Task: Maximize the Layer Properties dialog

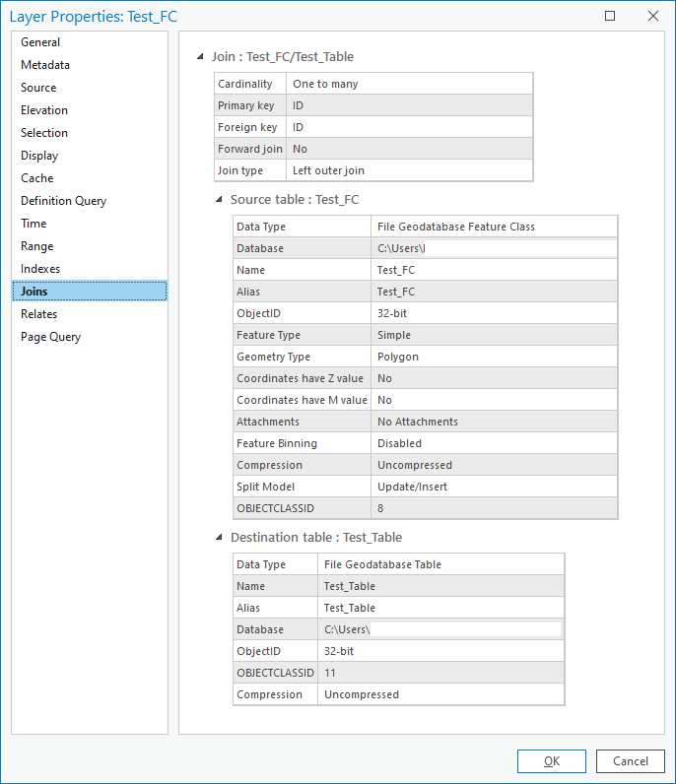Action: [610, 16]
